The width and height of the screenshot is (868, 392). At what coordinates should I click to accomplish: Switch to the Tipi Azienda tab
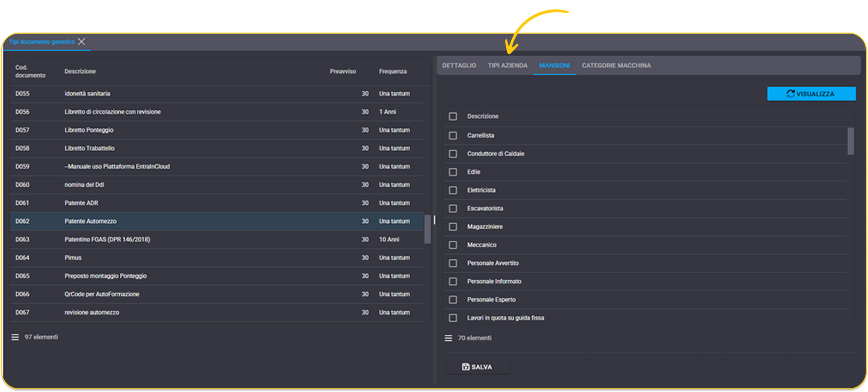click(508, 66)
